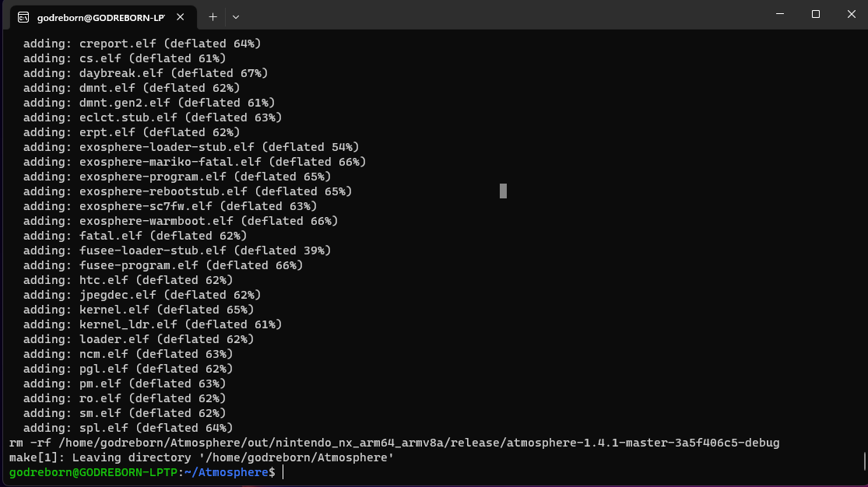Click the line with fusee-program.elf
868x487 pixels.
[x=163, y=265]
